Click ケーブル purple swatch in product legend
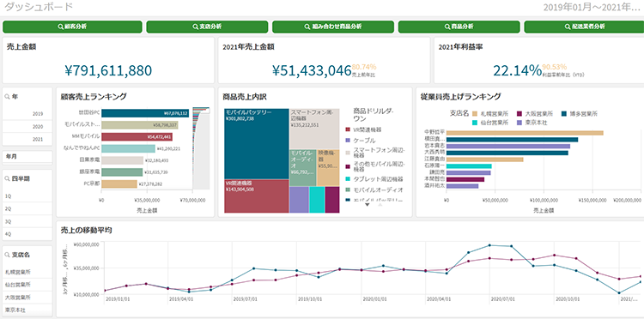The width and height of the screenshot is (644, 319). coord(348,141)
